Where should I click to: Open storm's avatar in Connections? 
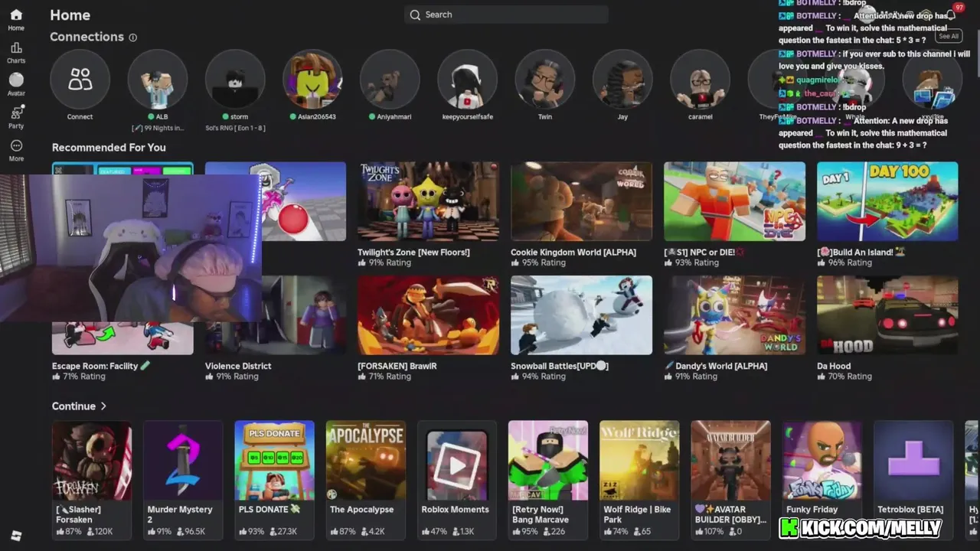point(235,80)
